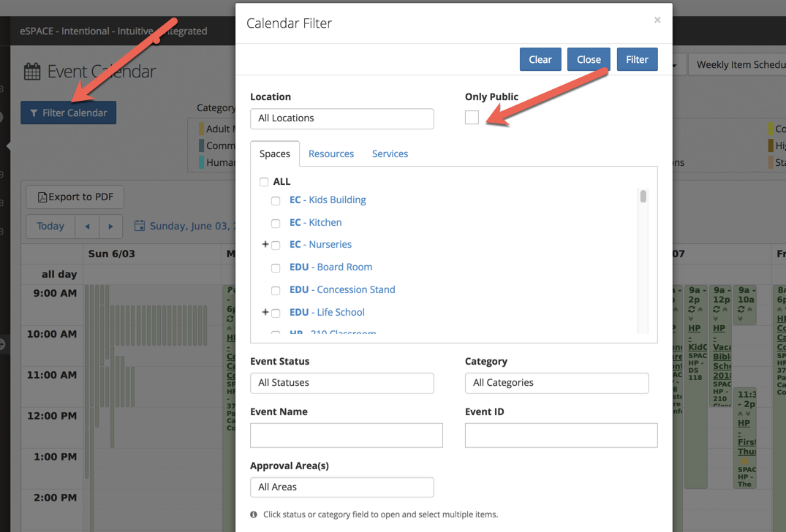Open the Category dropdown showing All Categories
786x532 pixels.
[557, 383]
